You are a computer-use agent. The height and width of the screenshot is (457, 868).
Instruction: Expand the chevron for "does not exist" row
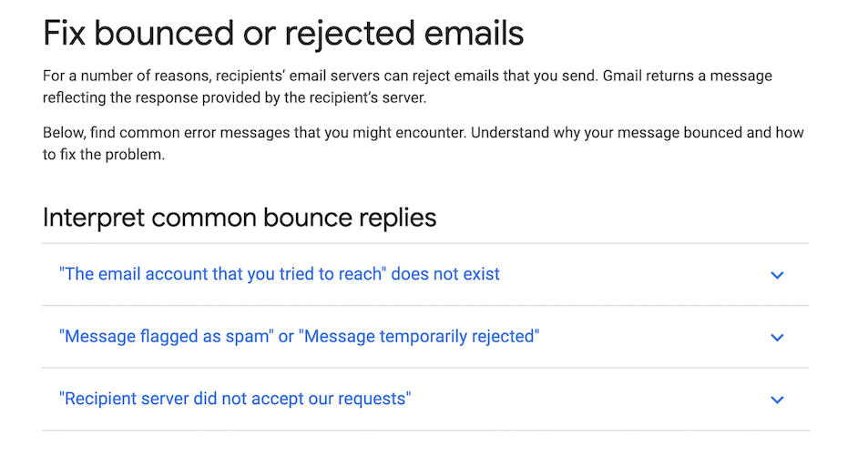click(777, 275)
